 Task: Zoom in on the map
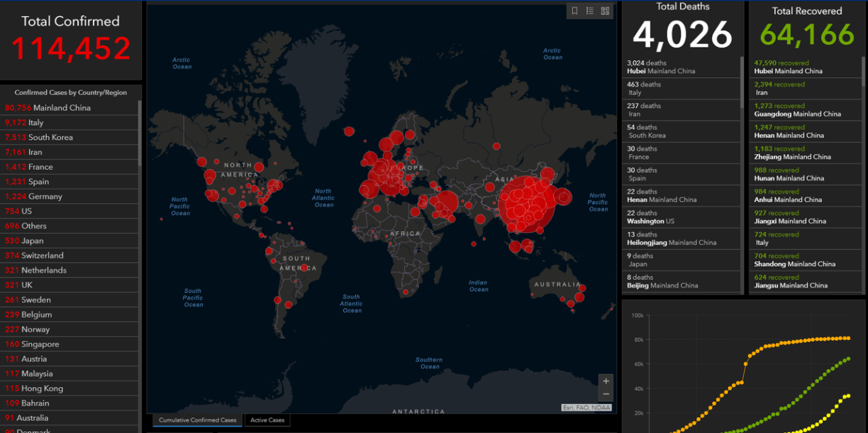click(606, 381)
